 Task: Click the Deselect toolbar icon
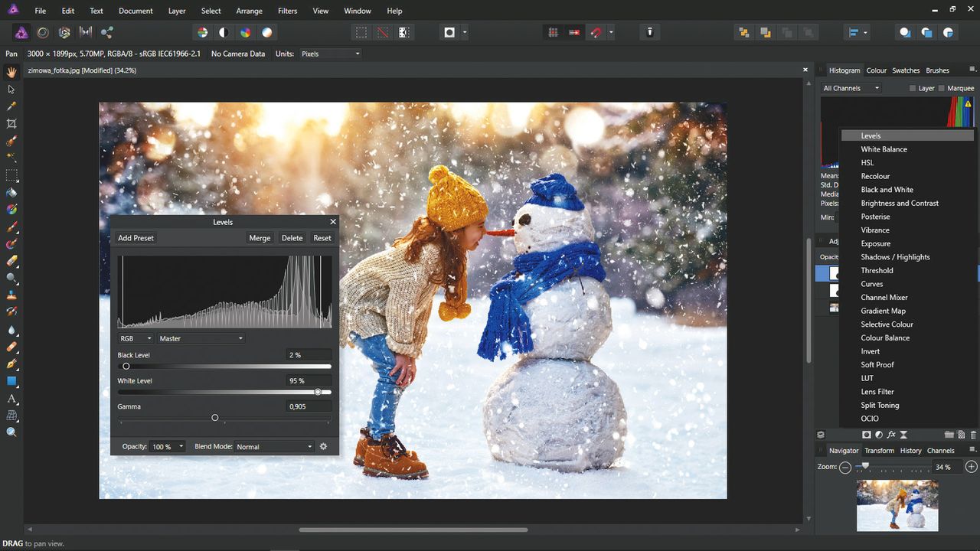point(382,32)
